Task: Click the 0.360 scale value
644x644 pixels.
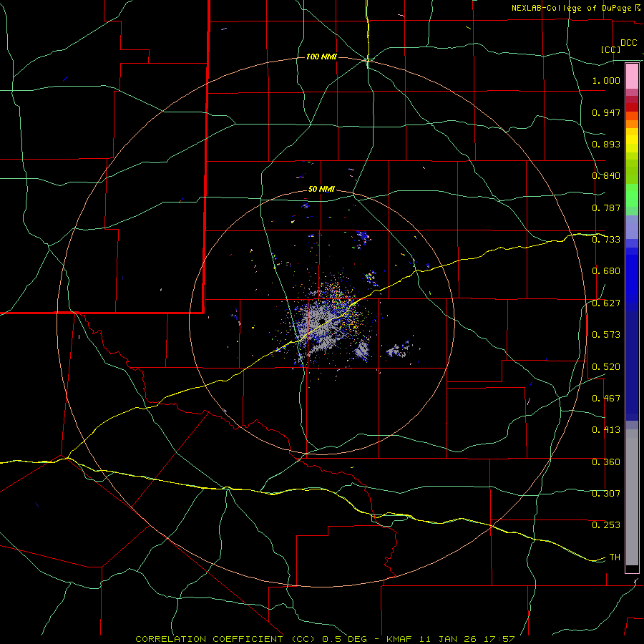Action: pos(606,462)
